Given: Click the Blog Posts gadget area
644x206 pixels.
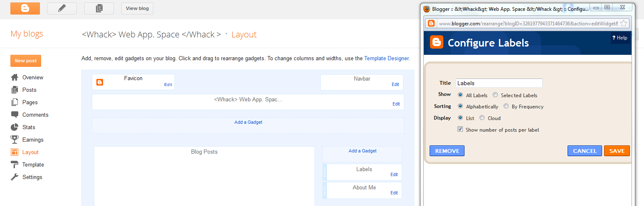Looking at the screenshot, I should click(x=204, y=176).
